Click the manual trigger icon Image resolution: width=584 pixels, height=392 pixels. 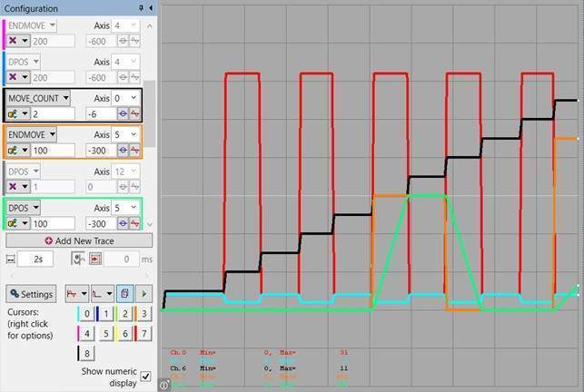[x=78, y=259]
